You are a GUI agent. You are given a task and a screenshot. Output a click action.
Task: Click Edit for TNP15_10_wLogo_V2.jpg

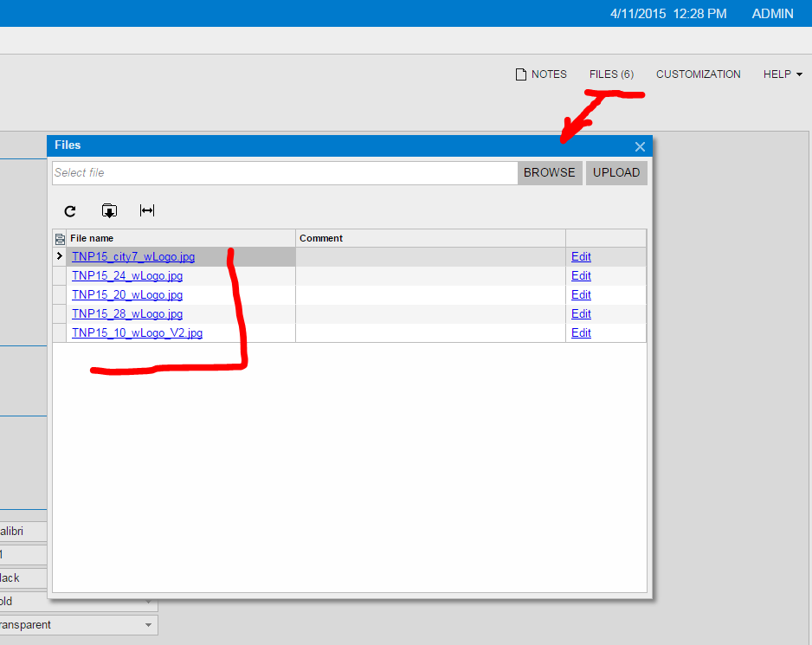(581, 332)
